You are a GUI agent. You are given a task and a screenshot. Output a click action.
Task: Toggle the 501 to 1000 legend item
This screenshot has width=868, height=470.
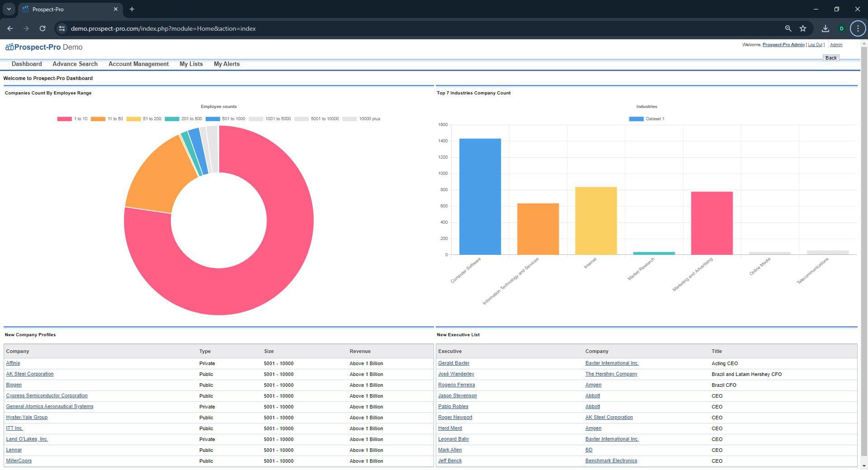pyautogui.click(x=225, y=119)
